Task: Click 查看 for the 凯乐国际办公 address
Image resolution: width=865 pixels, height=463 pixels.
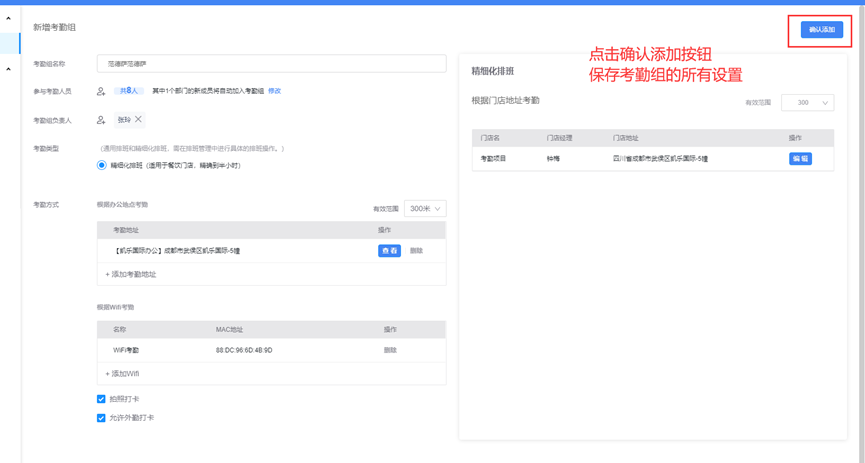Action: (389, 251)
